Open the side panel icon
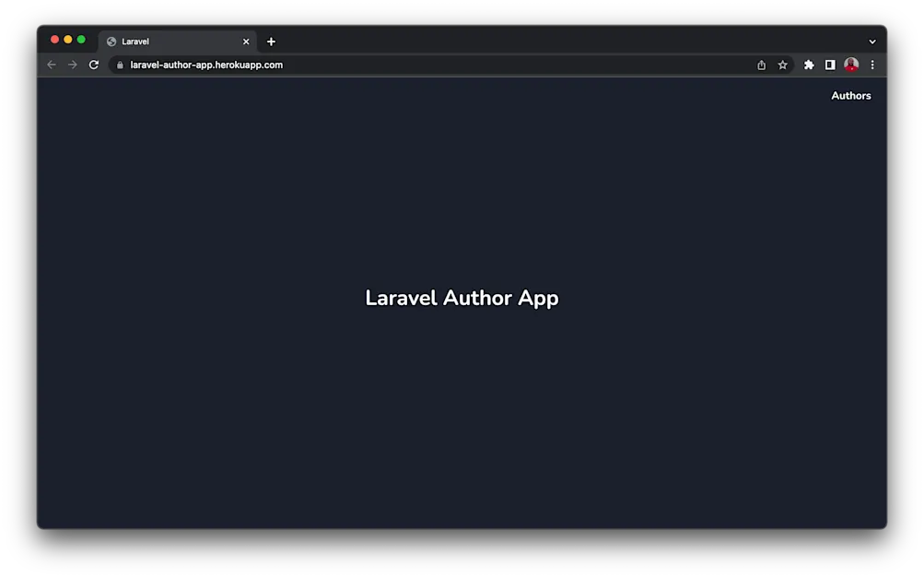The width and height of the screenshot is (924, 578). (830, 65)
